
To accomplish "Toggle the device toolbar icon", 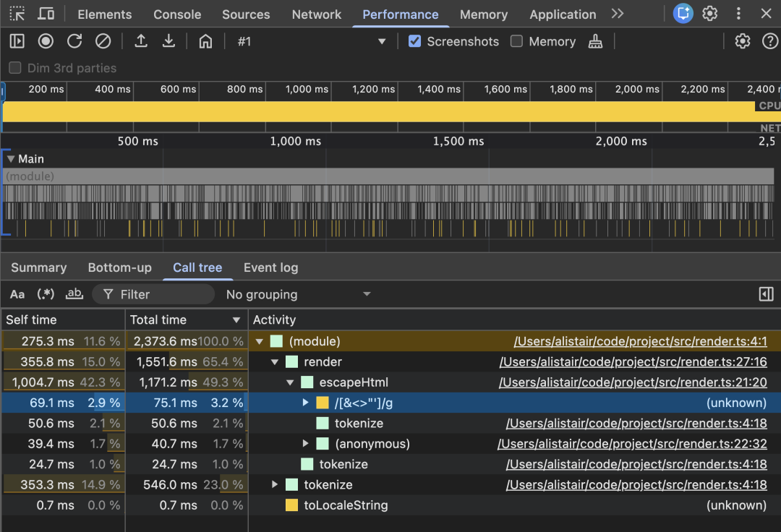I will pyautogui.click(x=46, y=14).
